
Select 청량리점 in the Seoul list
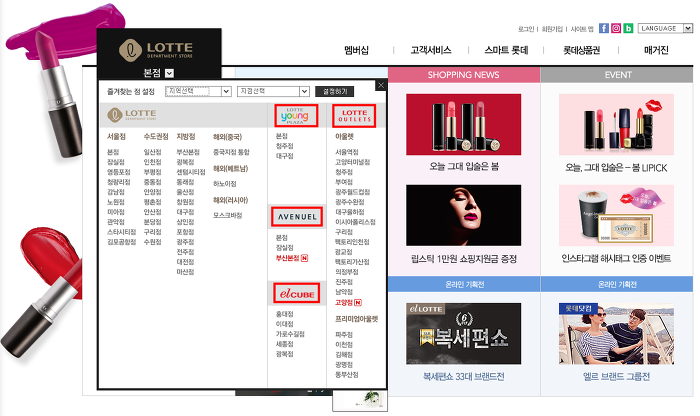pyautogui.click(x=119, y=182)
